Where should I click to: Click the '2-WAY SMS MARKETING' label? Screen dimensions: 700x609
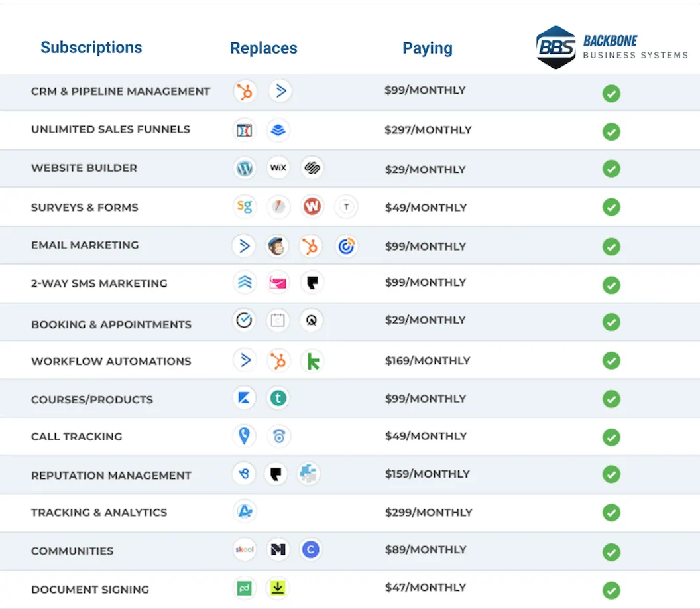coord(99,283)
